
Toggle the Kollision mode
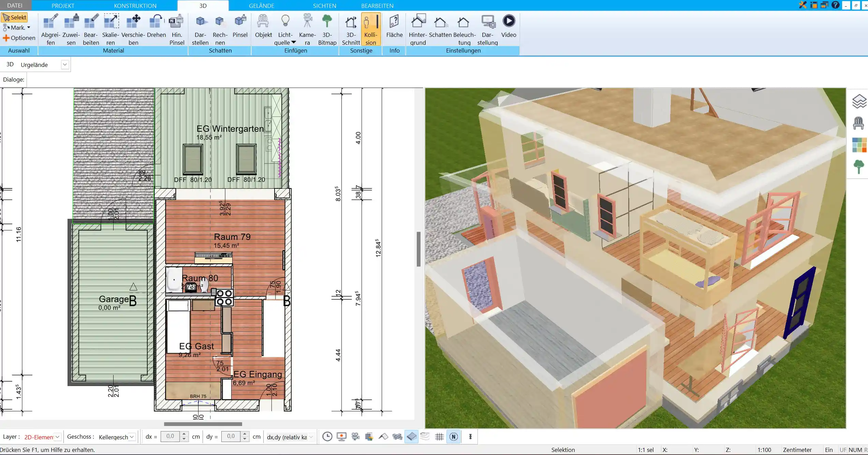[x=371, y=29]
